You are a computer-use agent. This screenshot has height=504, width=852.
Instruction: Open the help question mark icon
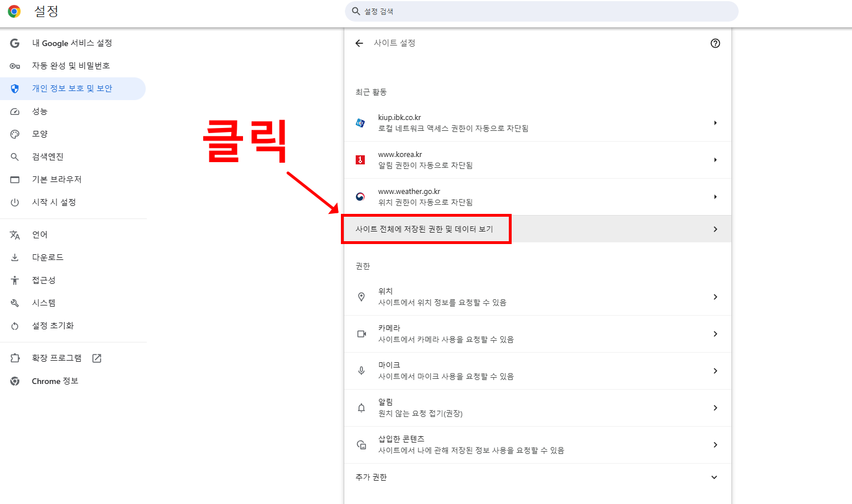point(715,43)
